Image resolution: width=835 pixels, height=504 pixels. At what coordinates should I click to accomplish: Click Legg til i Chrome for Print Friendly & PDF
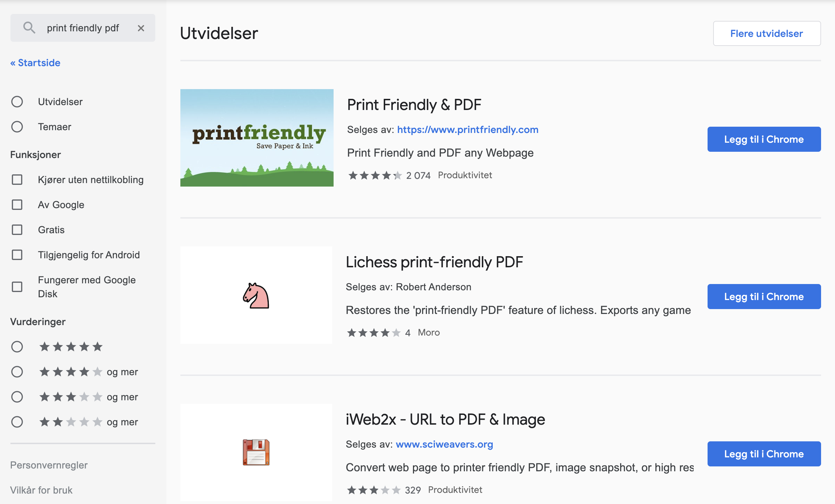(x=764, y=139)
